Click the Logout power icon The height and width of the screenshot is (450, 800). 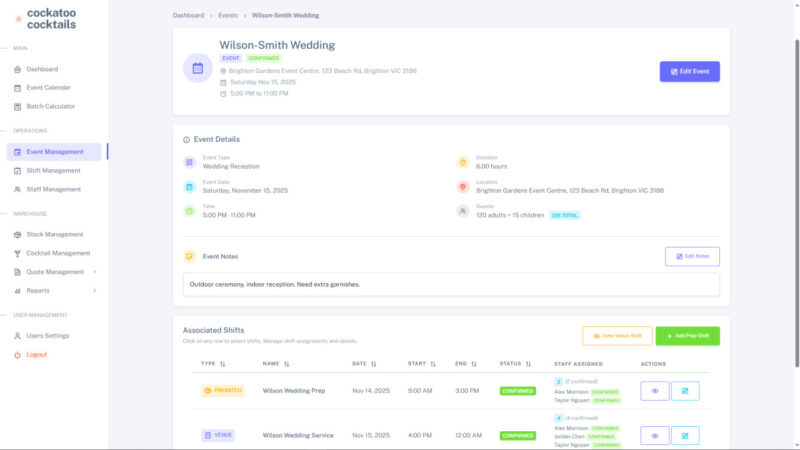[x=17, y=355]
